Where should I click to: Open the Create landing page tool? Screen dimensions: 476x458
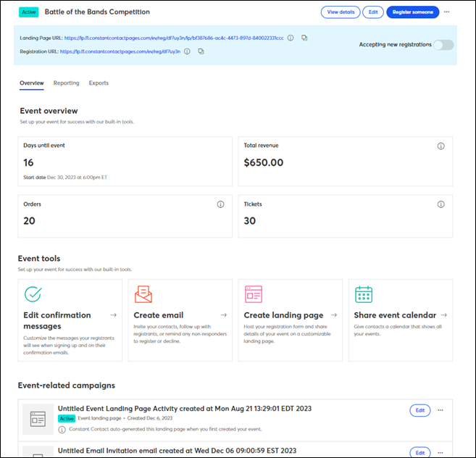pos(291,320)
